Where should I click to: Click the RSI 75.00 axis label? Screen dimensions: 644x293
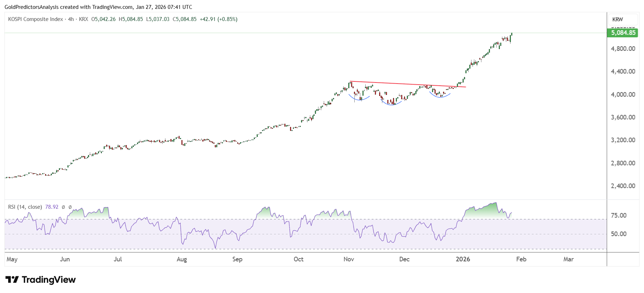619,215
